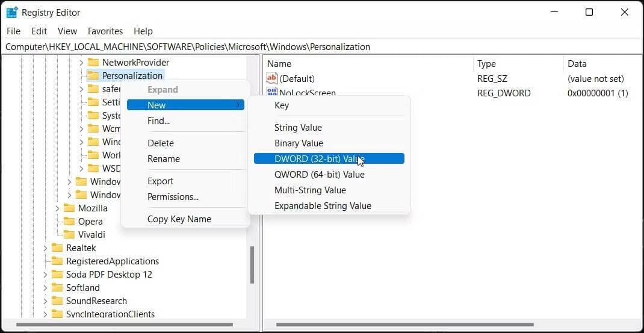Viewport: 644px width, 333px height.
Task: Select Delete in the context menu
Action: [185, 143]
